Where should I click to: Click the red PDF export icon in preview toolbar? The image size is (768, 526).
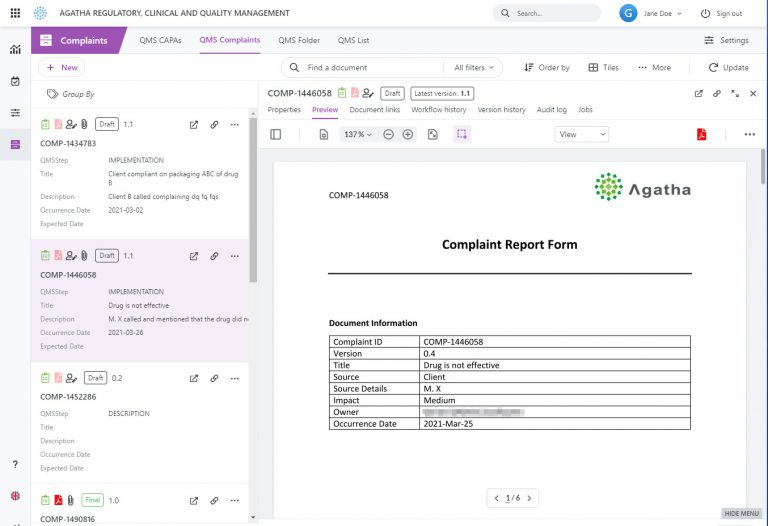[702, 134]
